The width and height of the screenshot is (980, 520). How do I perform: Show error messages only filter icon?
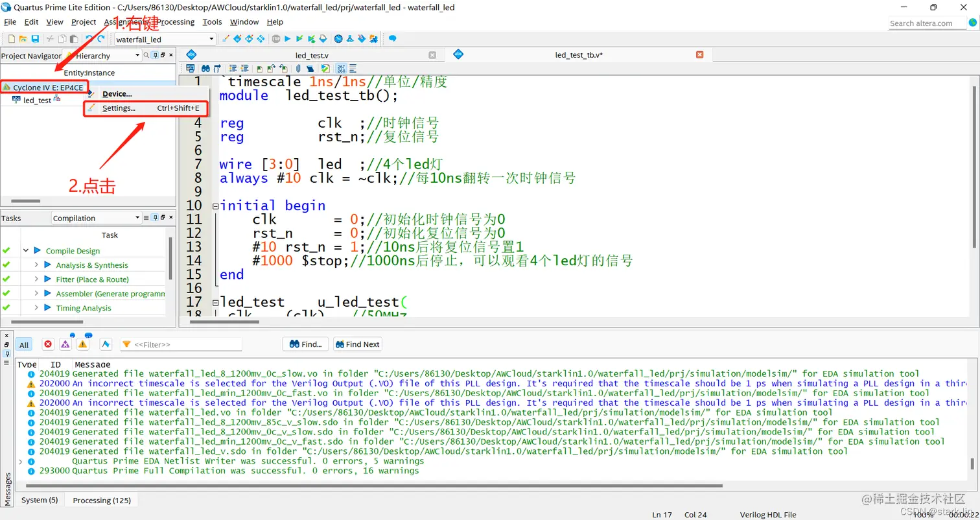pyautogui.click(x=47, y=344)
